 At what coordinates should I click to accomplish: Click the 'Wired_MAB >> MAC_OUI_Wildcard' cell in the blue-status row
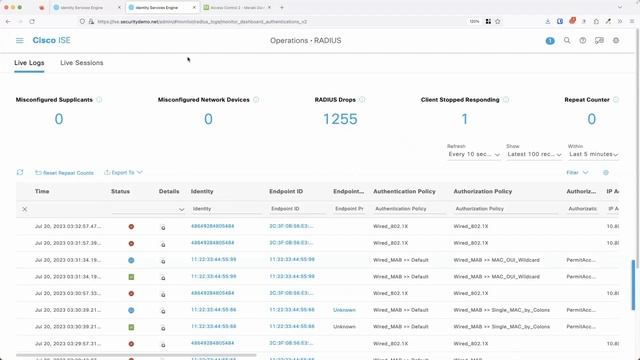(x=496, y=260)
